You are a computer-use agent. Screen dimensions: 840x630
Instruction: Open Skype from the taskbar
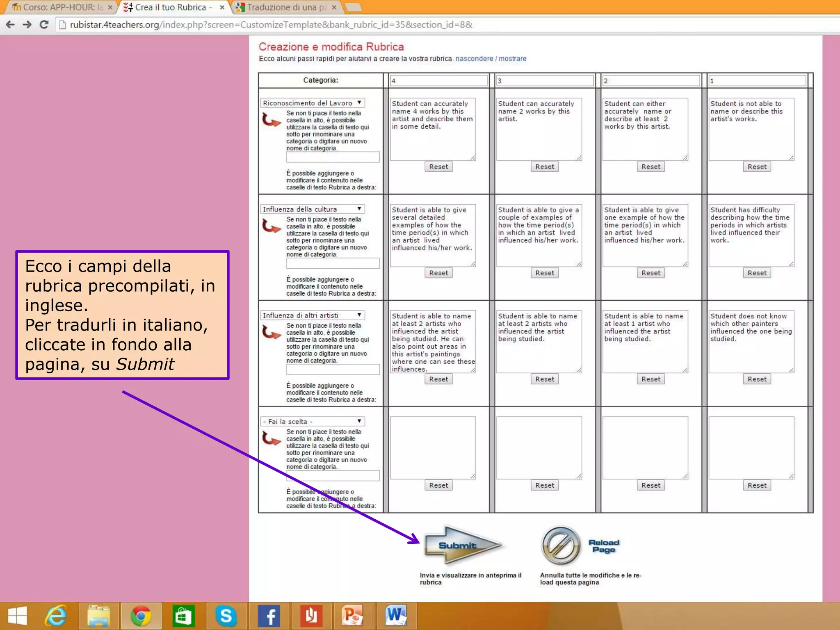pos(226,616)
